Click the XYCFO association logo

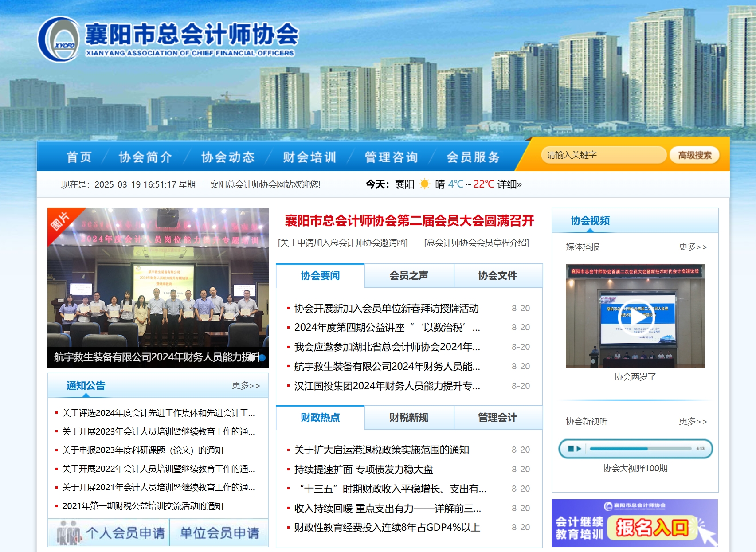click(x=59, y=40)
